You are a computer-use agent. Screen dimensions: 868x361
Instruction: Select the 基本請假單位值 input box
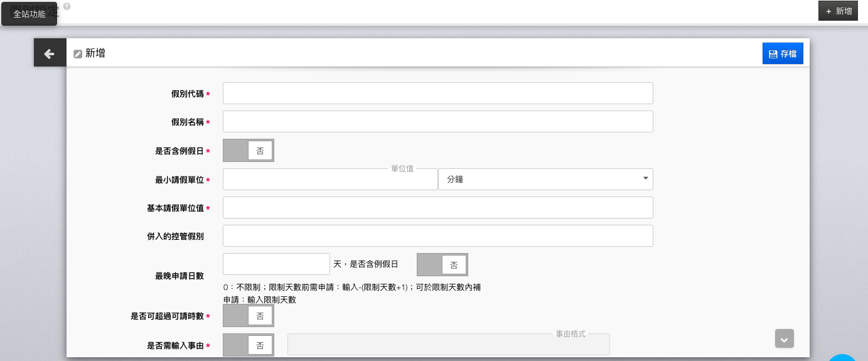[x=437, y=208]
